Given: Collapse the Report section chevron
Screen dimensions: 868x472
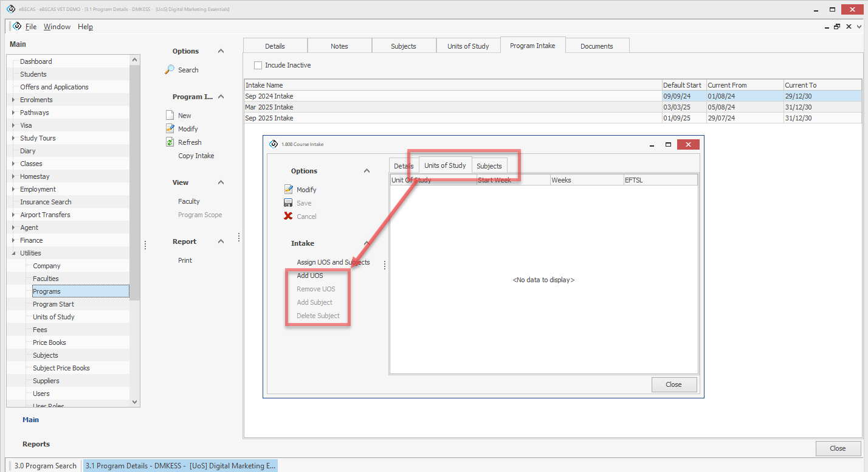Looking at the screenshot, I should tap(221, 241).
